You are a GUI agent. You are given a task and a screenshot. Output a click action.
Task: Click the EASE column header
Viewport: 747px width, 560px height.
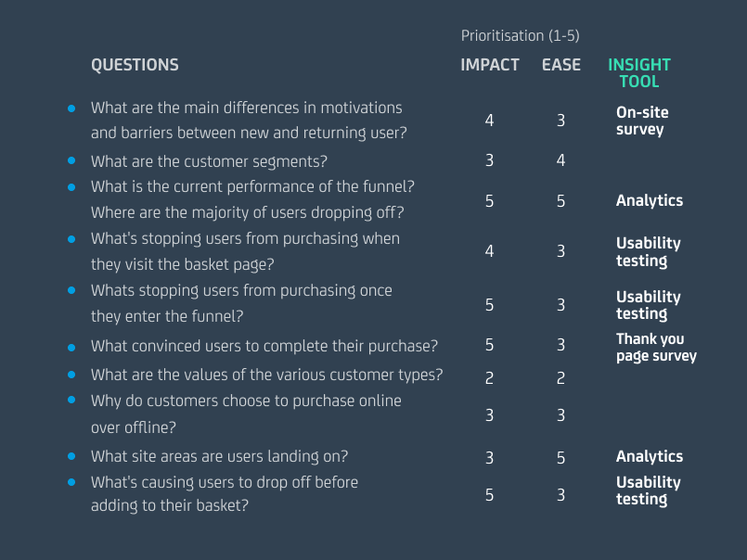560,65
